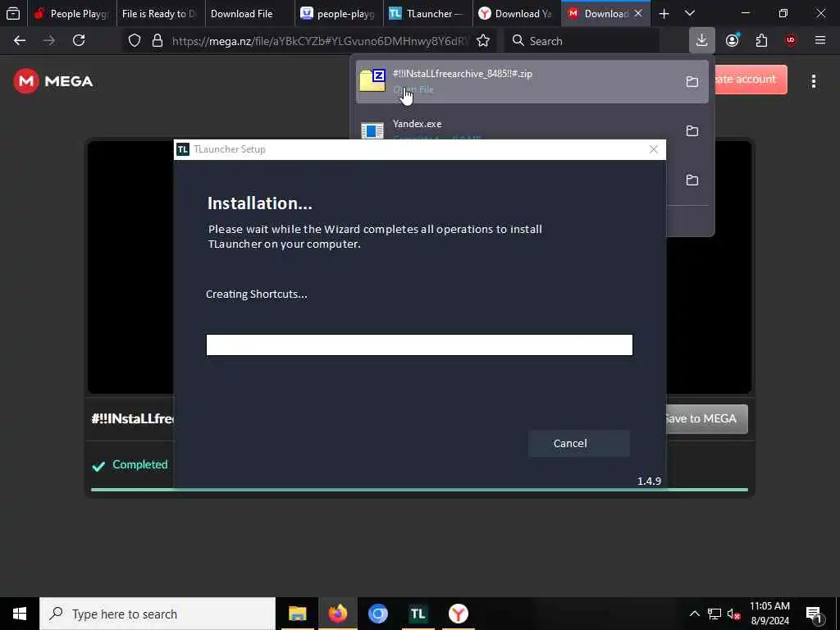Click the uBlock Origin shield icon

pyautogui.click(x=791, y=40)
